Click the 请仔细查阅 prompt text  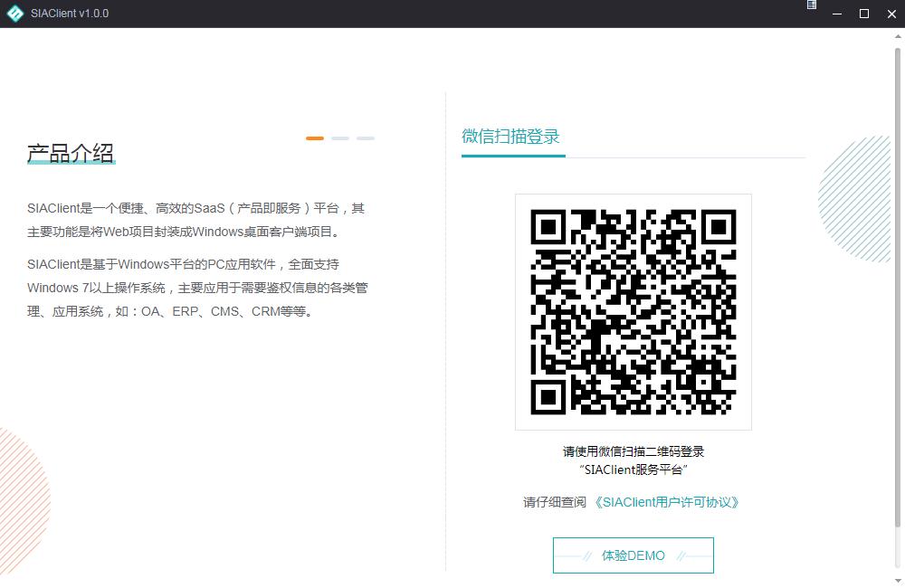tap(556, 501)
